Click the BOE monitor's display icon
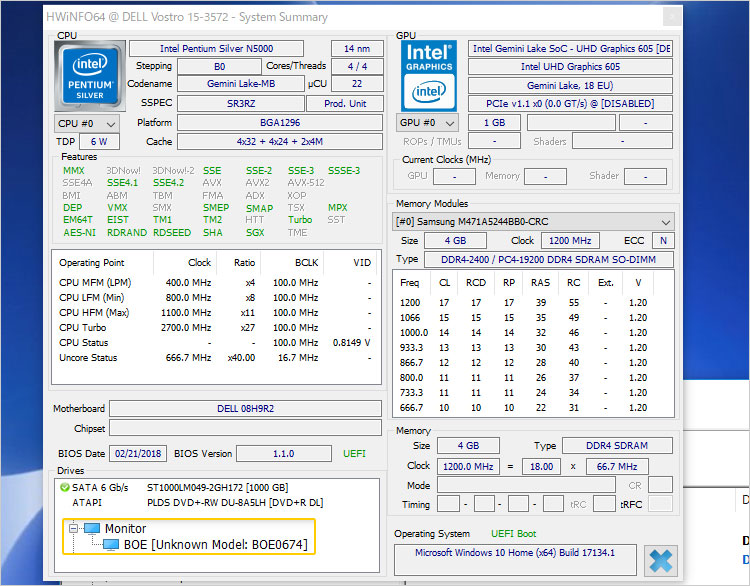750x586 pixels. [111, 544]
